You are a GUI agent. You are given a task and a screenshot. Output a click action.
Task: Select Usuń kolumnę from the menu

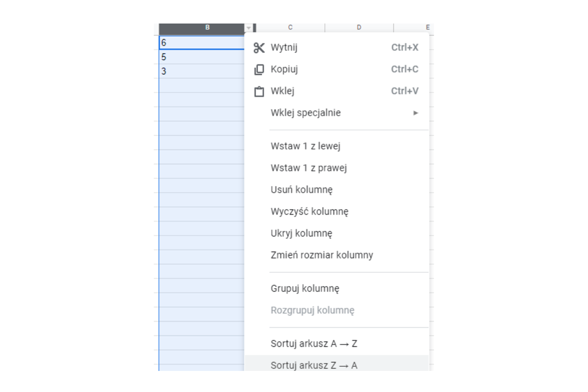[x=302, y=190]
